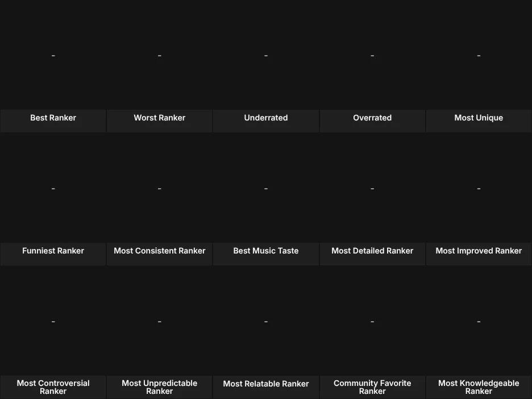Viewport: 532px width, 399px height.
Task: Choose the Most Improved Ranker label
Action: click(479, 251)
